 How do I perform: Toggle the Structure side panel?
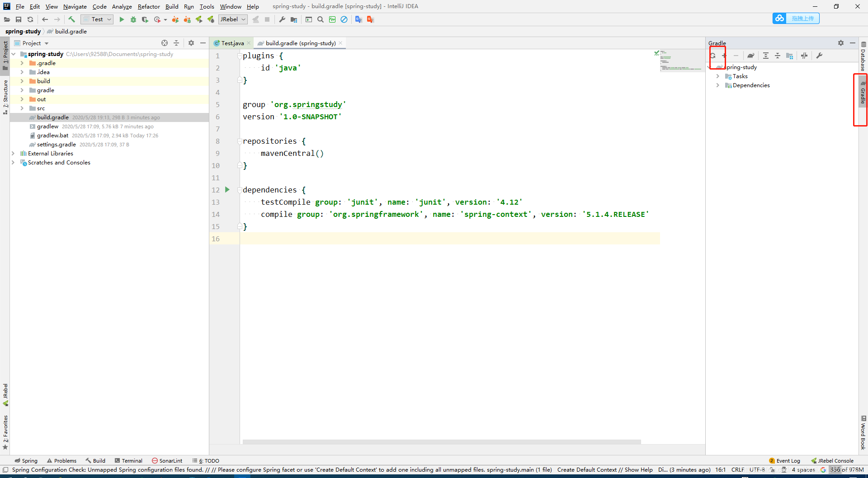coord(5,97)
